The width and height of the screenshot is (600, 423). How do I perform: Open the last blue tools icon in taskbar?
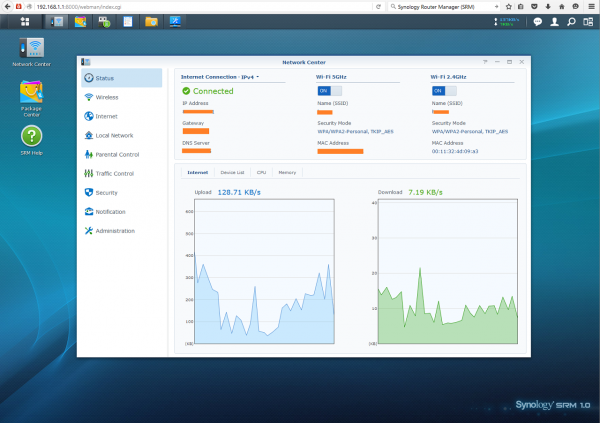point(175,22)
